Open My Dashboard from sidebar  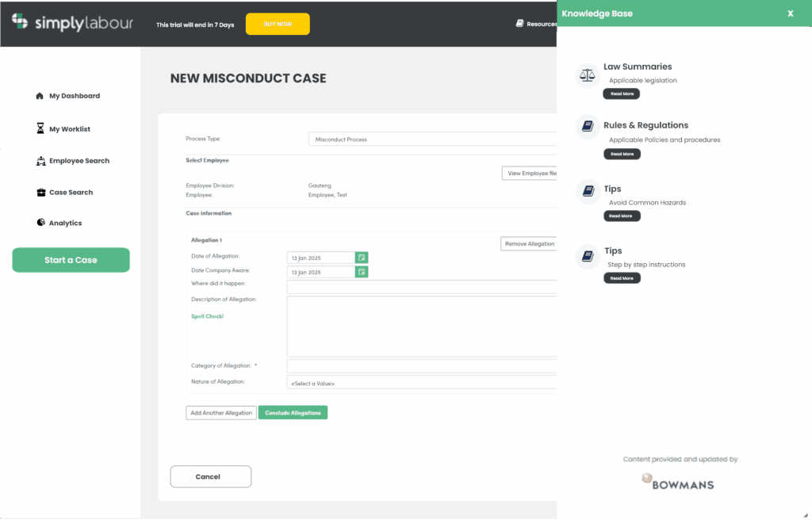[x=74, y=96]
